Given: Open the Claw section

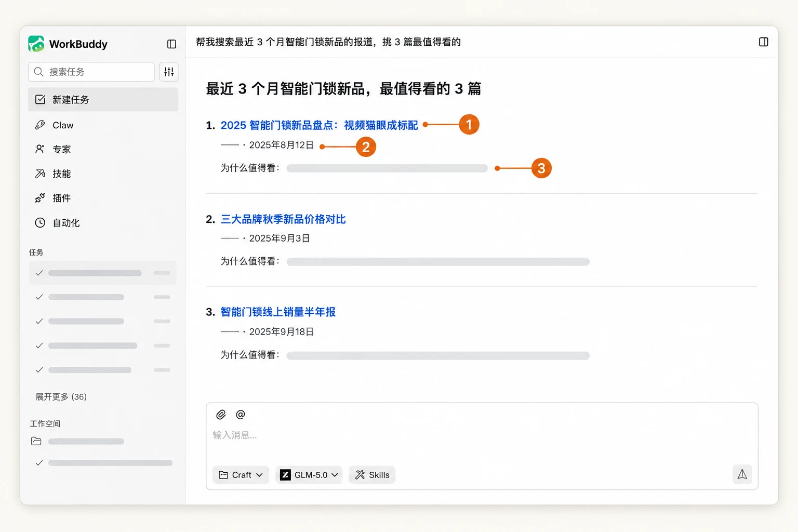Looking at the screenshot, I should [x=103, y=125].
